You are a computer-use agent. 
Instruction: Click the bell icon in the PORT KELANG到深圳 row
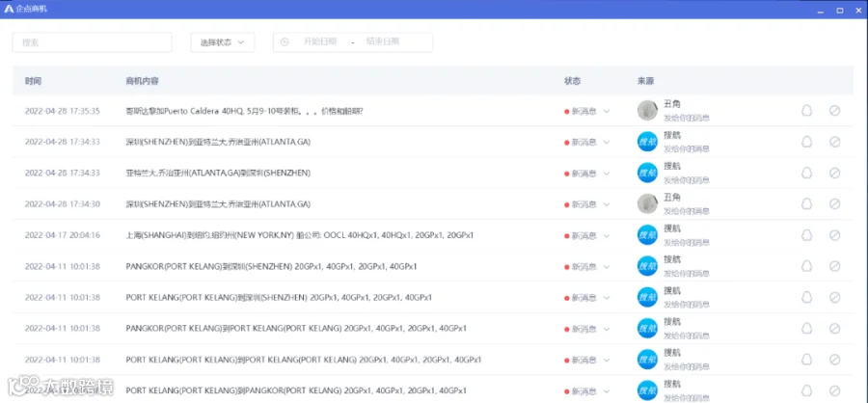coord(806,297)
